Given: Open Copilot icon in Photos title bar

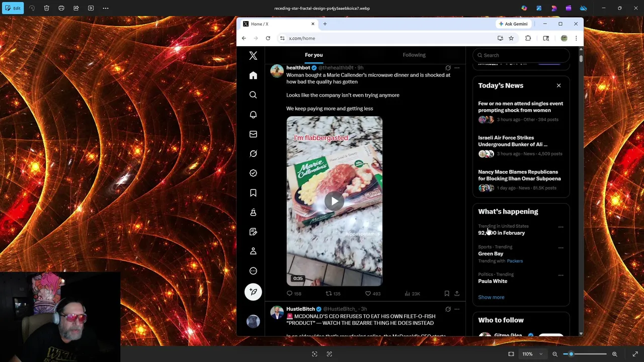Looking at the screenshot, I should 524,8.
